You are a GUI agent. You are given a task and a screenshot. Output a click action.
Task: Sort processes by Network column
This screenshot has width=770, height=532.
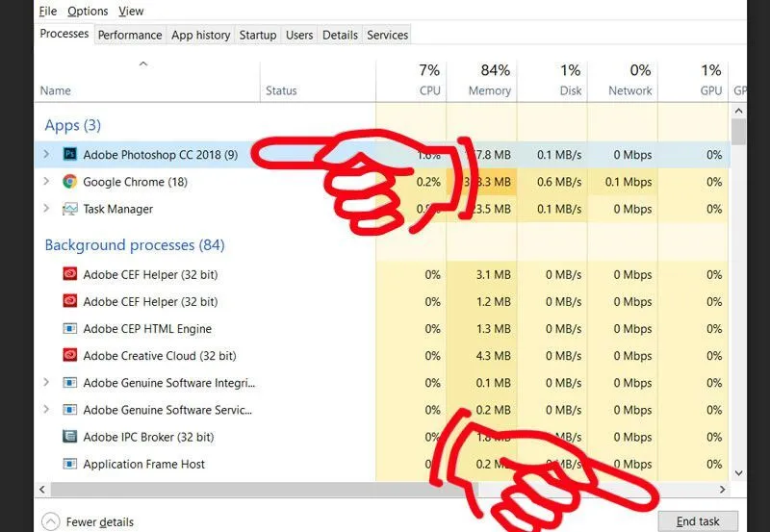(x=623, y=81)
